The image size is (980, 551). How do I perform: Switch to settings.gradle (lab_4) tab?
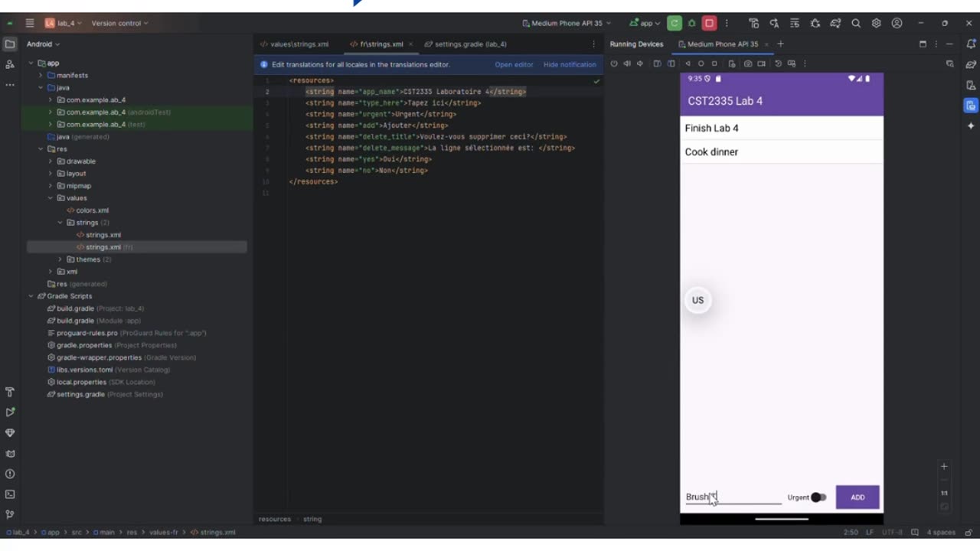465,44
